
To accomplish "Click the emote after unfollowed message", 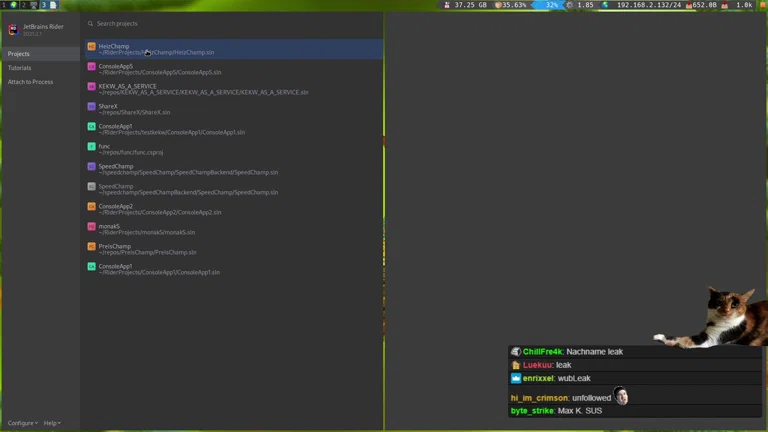I will coord(621,396).
